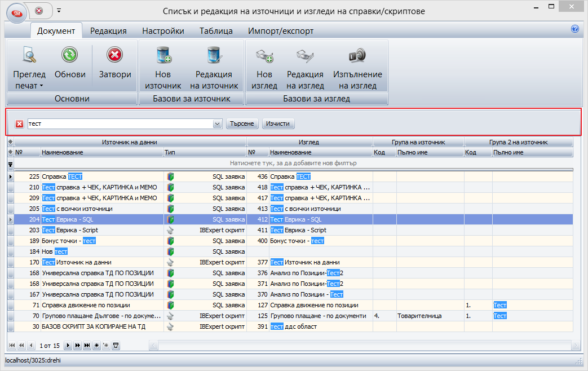The width and height of the screenshot is (588, 371).
Task: Click view cell Анализ по Позиции - Тест
Action: [321, 294]
